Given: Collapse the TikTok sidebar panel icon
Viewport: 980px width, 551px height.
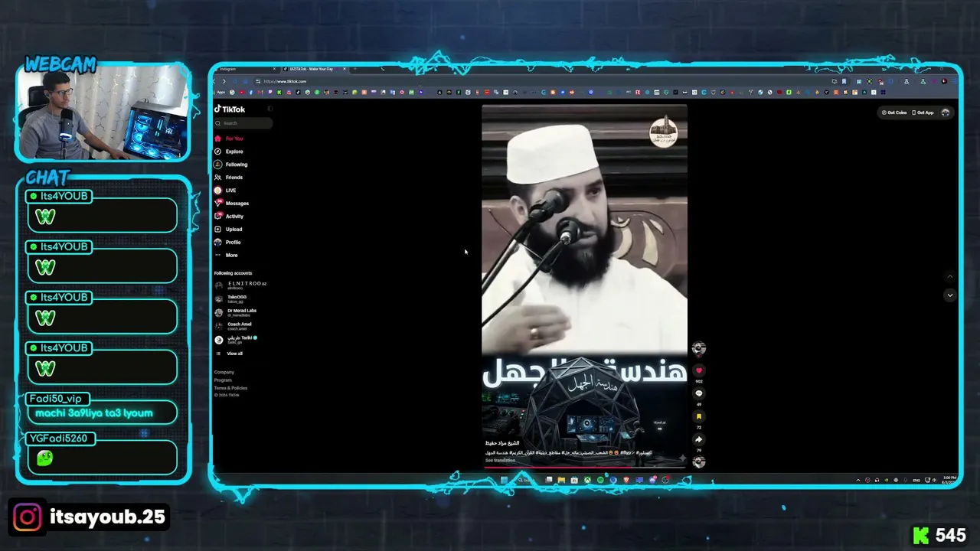Looking at the screenshot, I should [269, 109].
